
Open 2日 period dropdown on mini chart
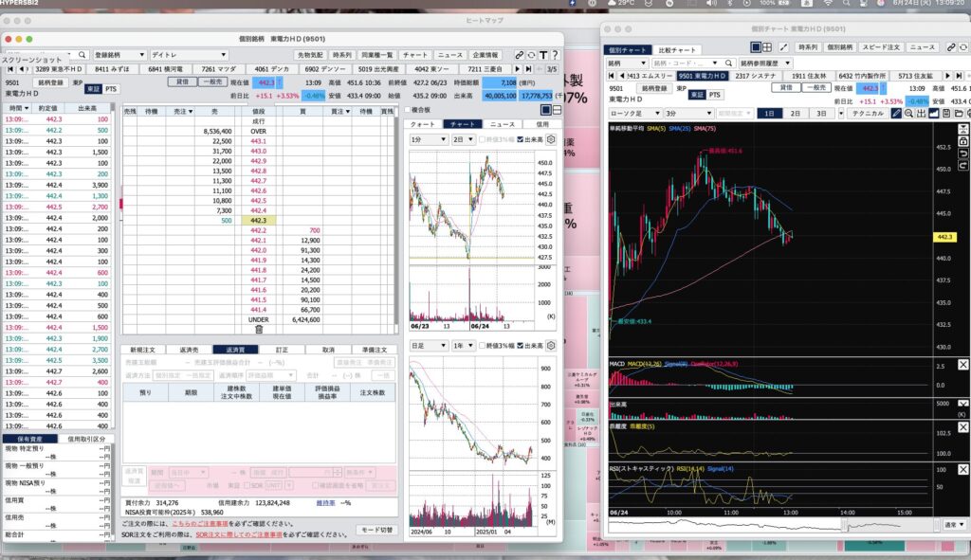click(463, 139)
